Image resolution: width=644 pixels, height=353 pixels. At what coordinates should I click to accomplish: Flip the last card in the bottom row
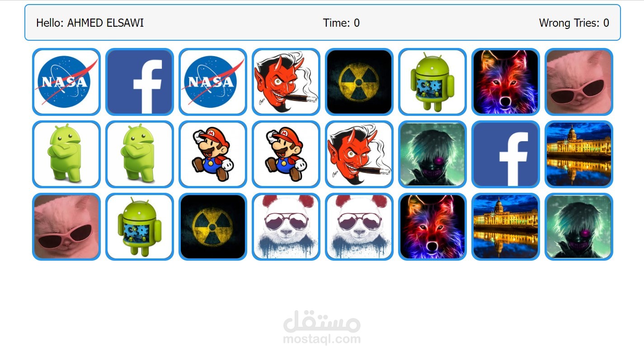click(x=579, y=227)
